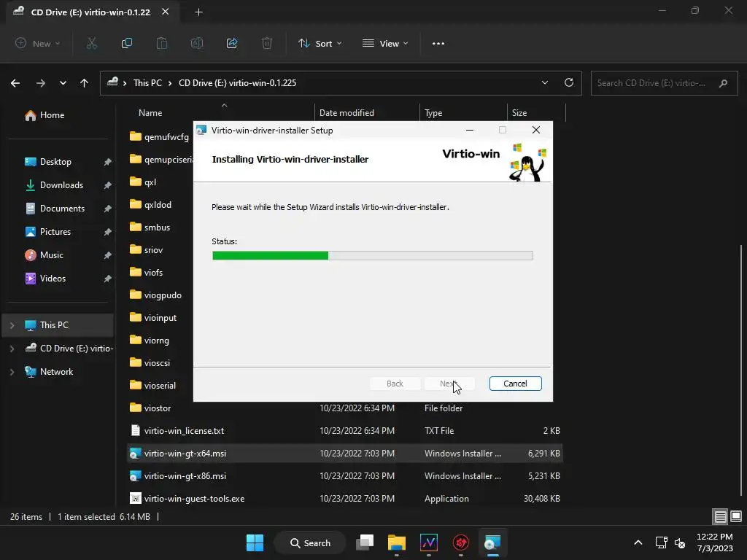Expand CD Drive (E:) tree node

coord(12,349)
